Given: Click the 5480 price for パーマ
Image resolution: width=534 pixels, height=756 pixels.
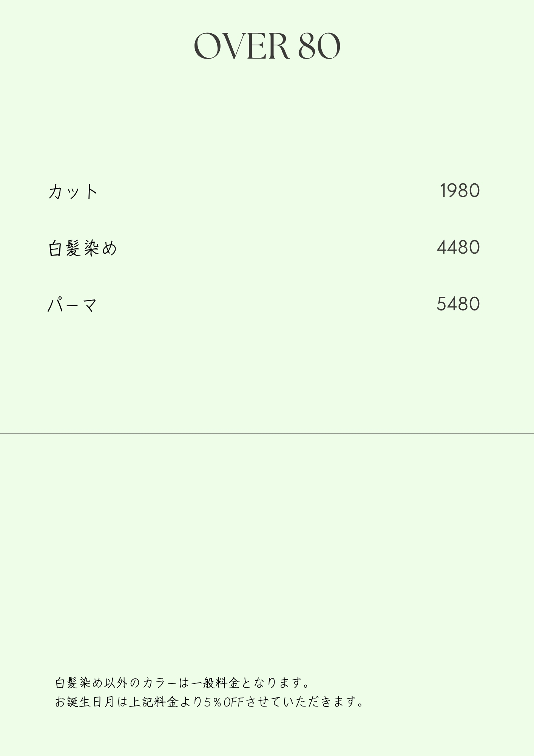Looking at the screenshot, I should 458,304.
